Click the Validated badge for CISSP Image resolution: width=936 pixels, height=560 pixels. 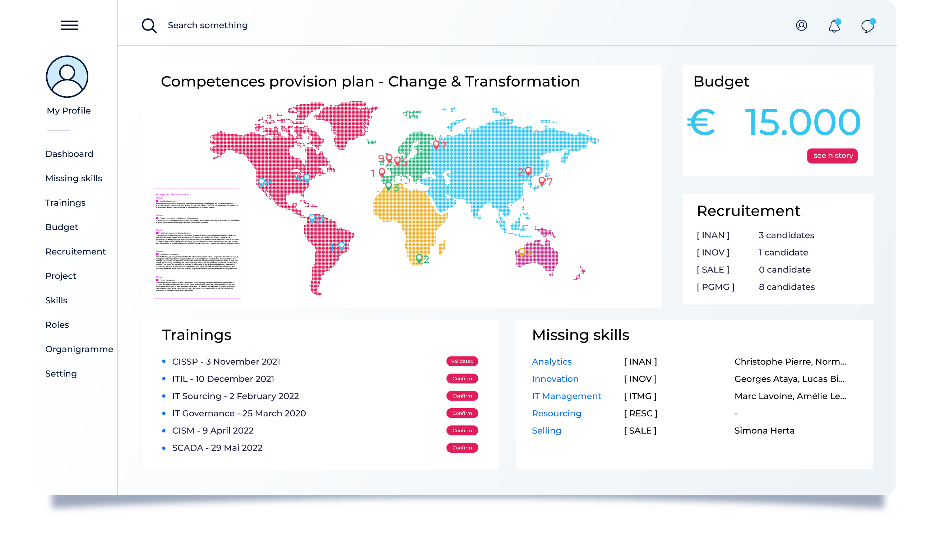tap(462, 361)
